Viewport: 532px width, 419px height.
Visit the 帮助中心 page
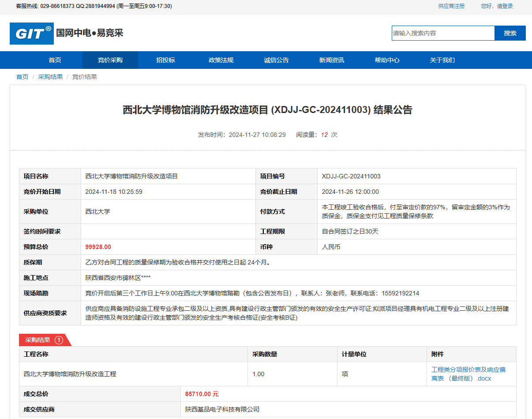tap(387, 60)
